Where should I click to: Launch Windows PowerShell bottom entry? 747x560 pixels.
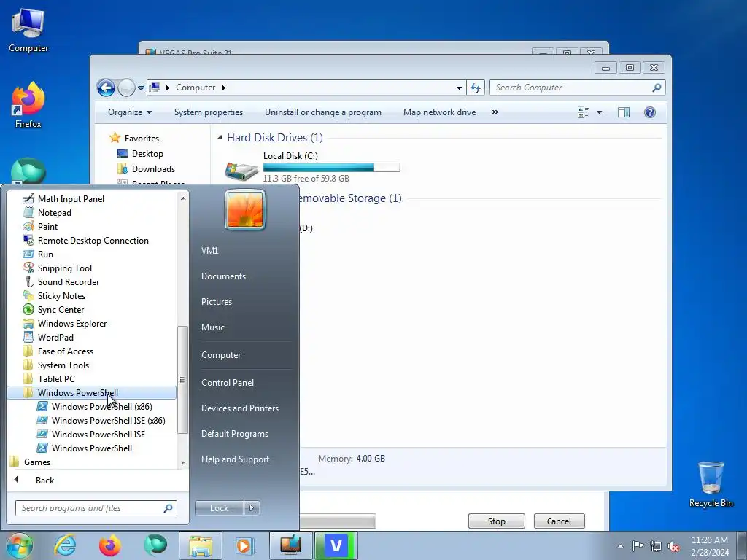pyautogui.click(x=91, y=448)
